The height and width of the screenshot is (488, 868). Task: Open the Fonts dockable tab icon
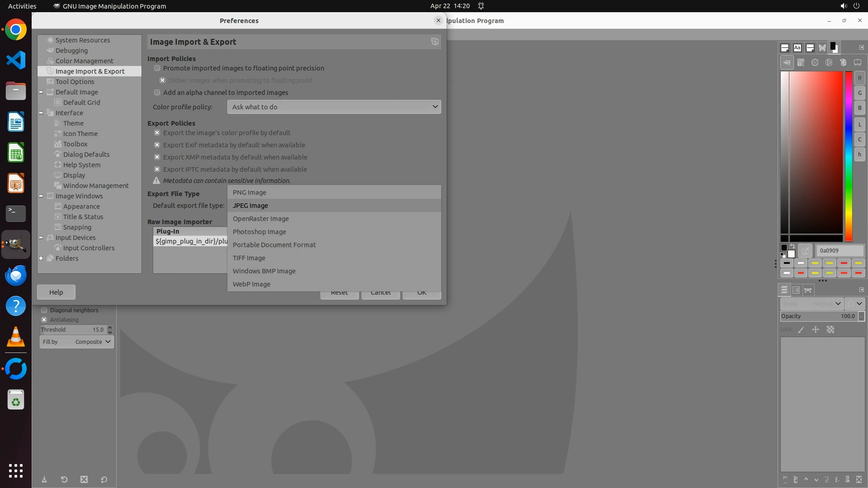point(797,47)
